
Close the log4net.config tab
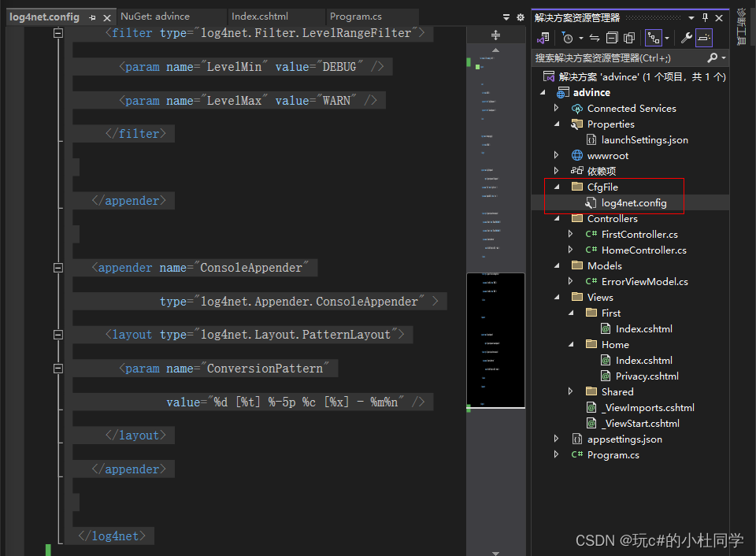point(107,16)
